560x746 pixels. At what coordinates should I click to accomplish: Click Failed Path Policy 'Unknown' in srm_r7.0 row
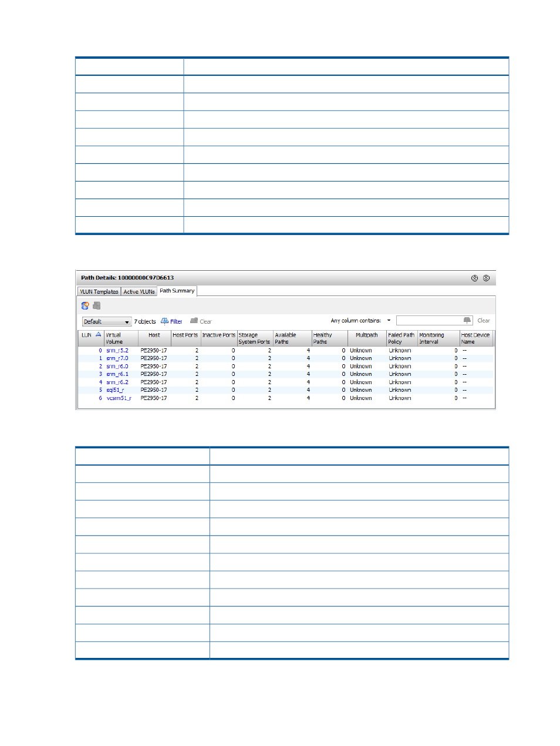click(x=400, y=358)
